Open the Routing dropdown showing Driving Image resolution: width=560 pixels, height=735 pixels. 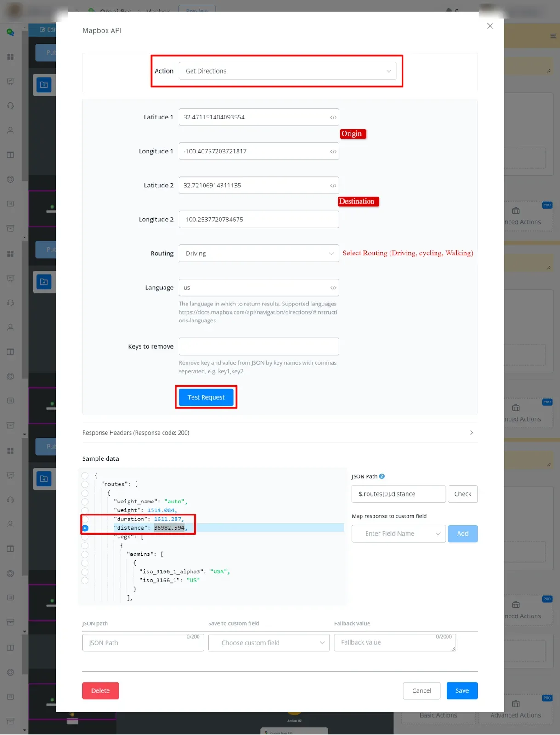[259, 254]
